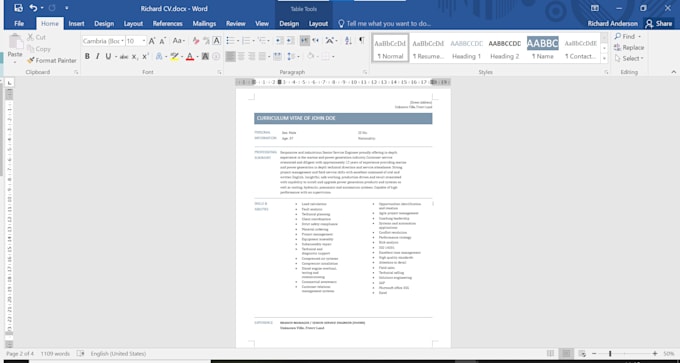Open the File menu
The width and height of the screenshot is (680, 363).
click(19, 24)
